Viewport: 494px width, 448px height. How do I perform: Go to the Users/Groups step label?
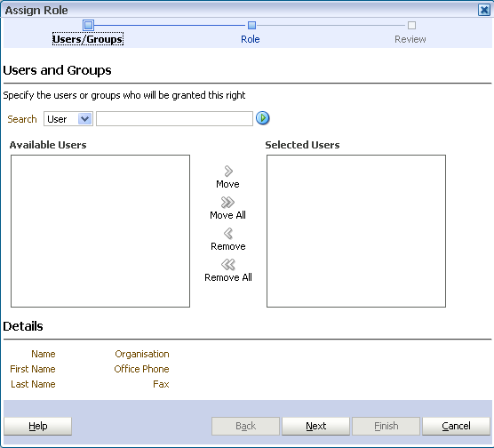click(x=88, y=39)
